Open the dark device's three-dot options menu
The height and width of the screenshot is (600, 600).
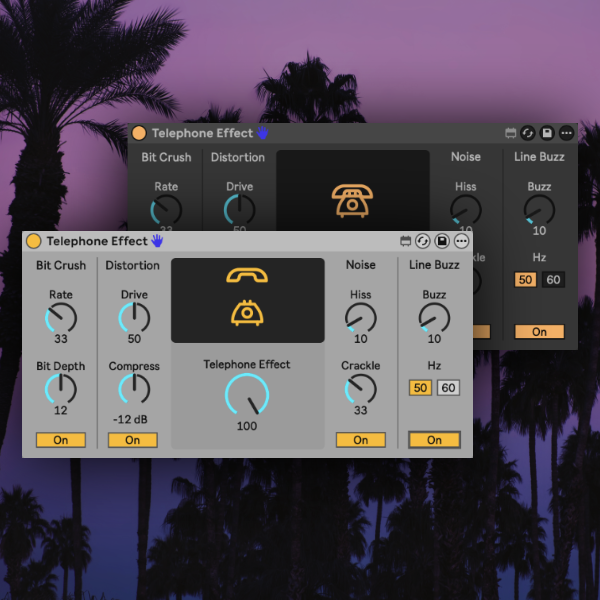coord(566,133)
